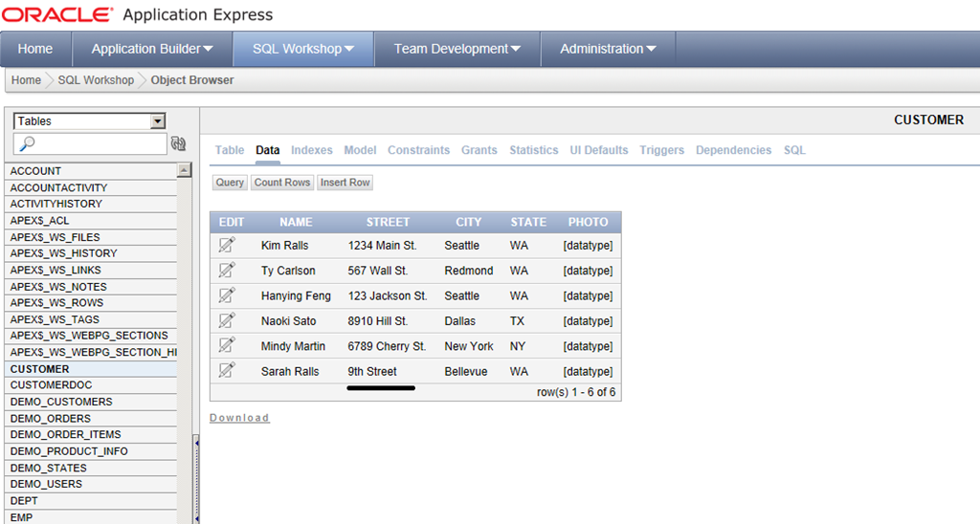Sort by the CITY column header
Image resolution: width=980 pixels, height=524 pixels.
click(468, 222)
